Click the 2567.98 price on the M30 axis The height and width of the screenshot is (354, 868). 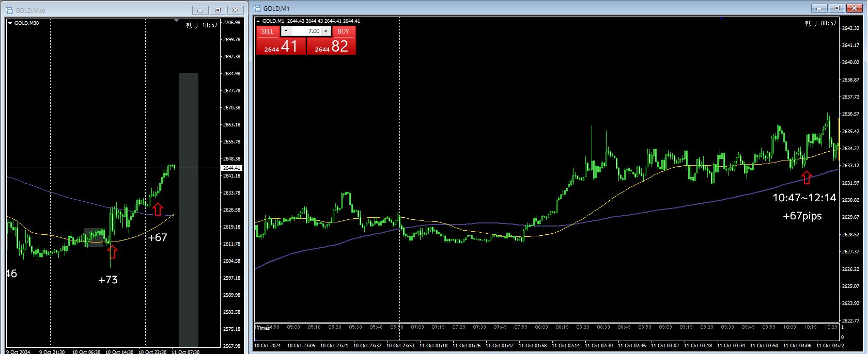tap(232, 346)
